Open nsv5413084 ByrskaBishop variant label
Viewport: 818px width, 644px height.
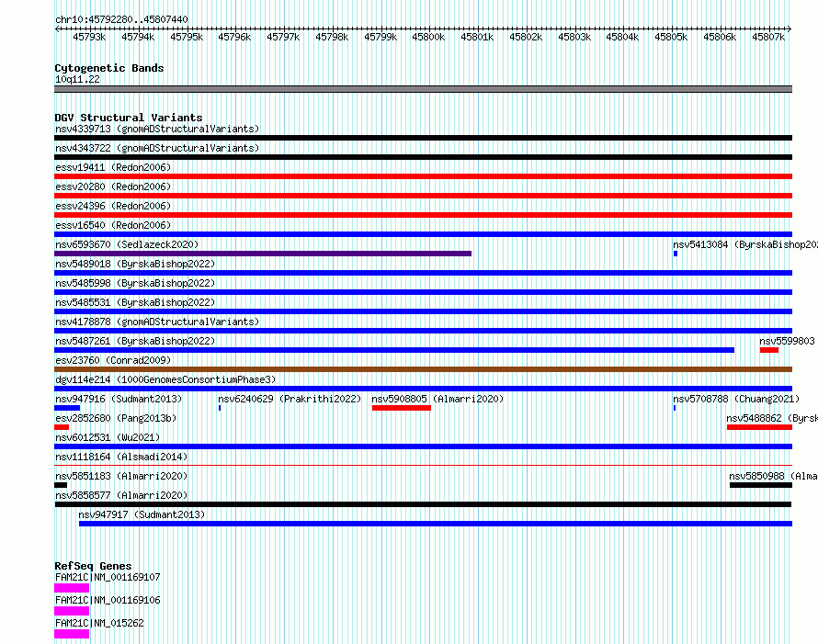pyautogui.click(x=745, y=244)
